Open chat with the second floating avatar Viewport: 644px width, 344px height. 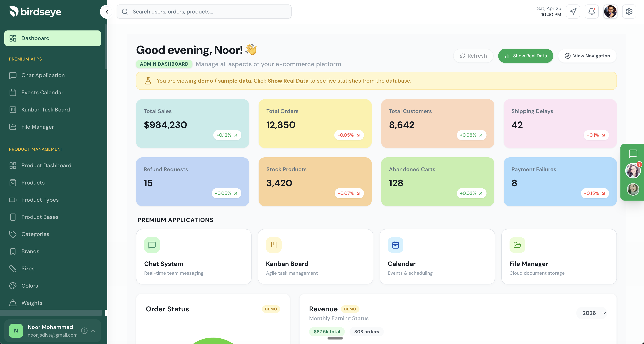click(633, 189)
